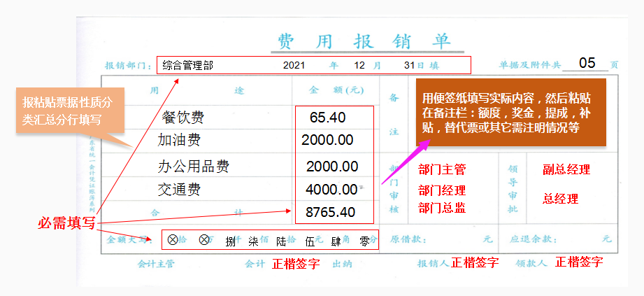Image resolution: width=644 pixels, height=296 pixels.
Task: Click the 2000.00 amount for 加油费
Action: pos(327,140)
